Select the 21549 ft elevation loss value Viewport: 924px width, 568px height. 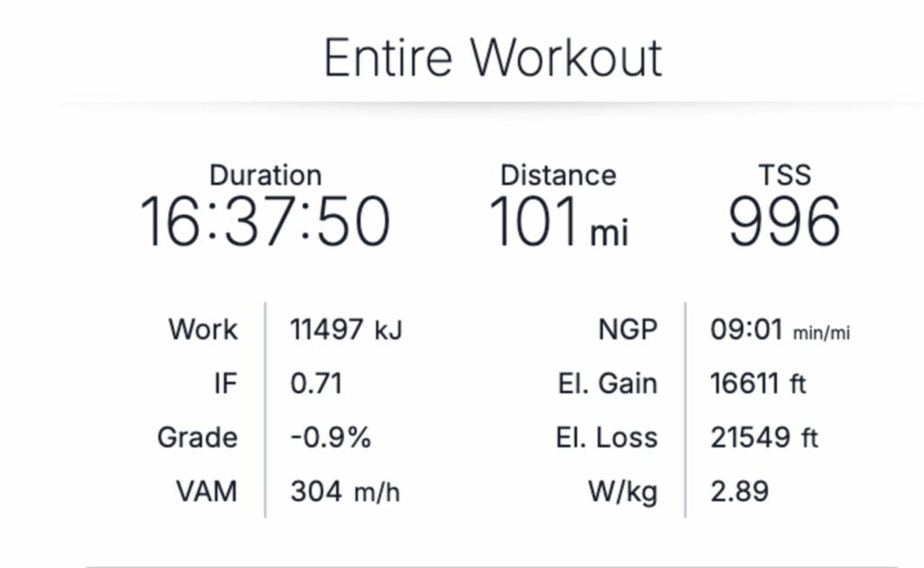764,438
